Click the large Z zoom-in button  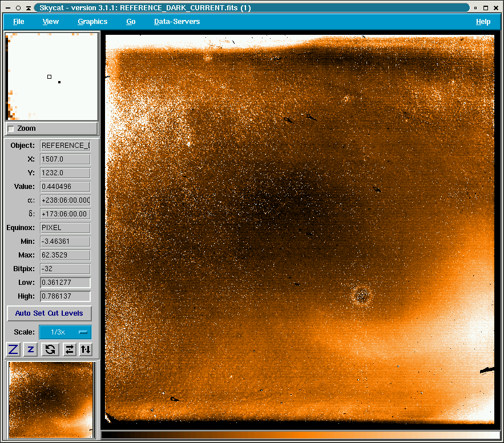click(13, 349)
